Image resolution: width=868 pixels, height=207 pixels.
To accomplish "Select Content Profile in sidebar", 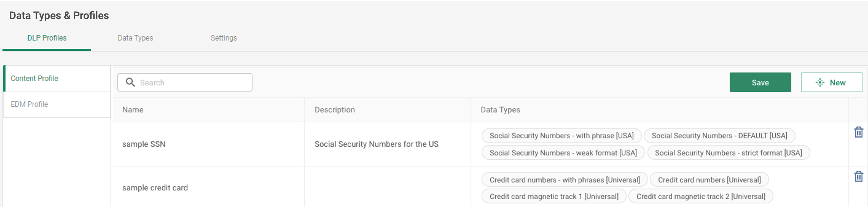I will 57,79.
